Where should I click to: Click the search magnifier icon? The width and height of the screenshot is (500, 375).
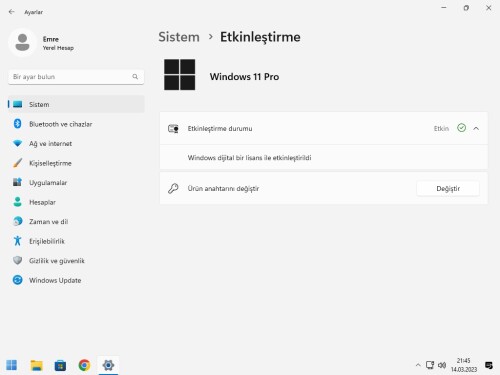coord(135,77)
